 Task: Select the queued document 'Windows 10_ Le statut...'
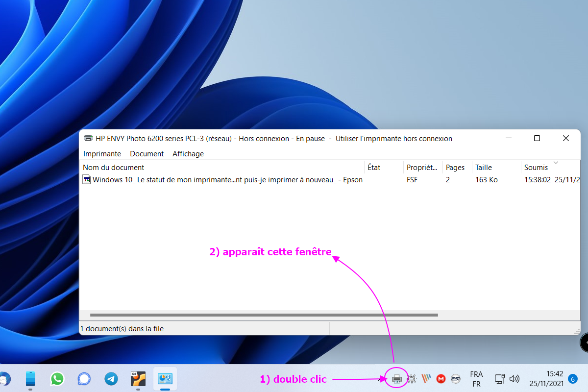click(x=227, y=180)
